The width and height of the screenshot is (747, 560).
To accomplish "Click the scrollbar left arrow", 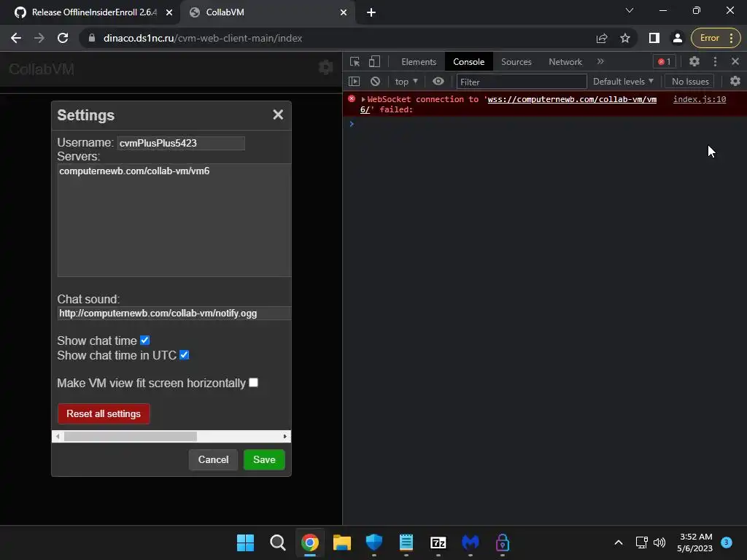I will pos(58,436).
